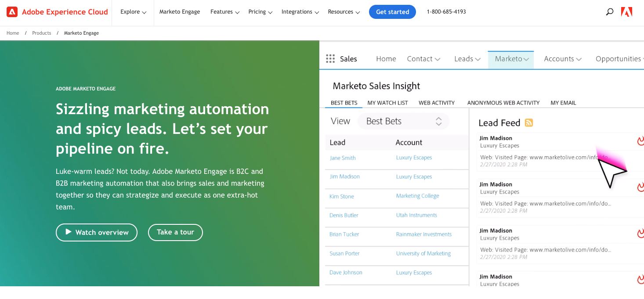This screenshot has width=644, height=299.
Task: Go to Home breadcrumb link
Action: (x=13, y=33)
